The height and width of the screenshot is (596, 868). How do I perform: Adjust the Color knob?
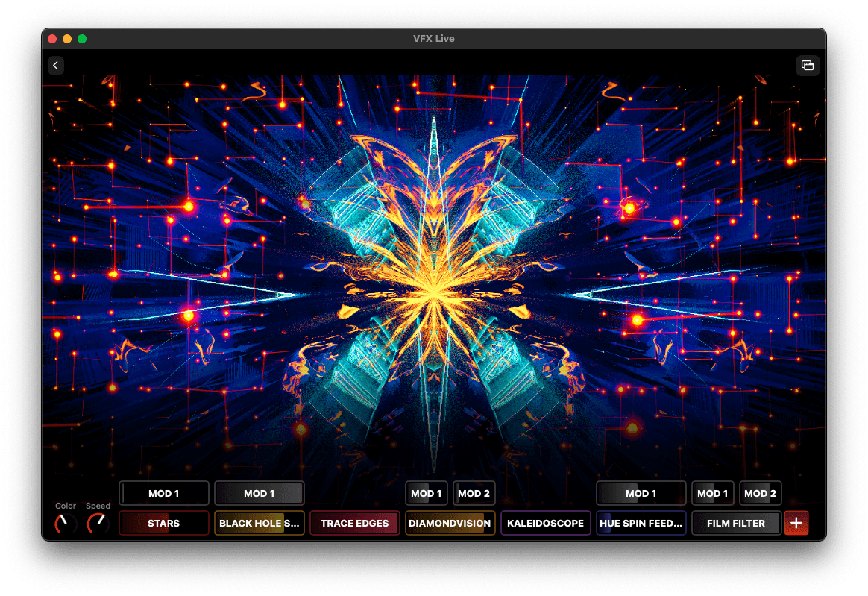[65, 523]
